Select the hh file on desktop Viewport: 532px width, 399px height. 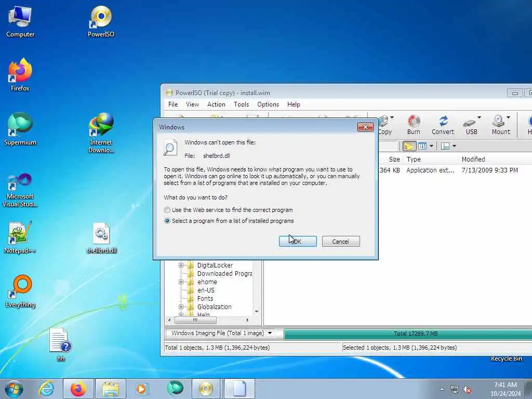pos(60,344)
